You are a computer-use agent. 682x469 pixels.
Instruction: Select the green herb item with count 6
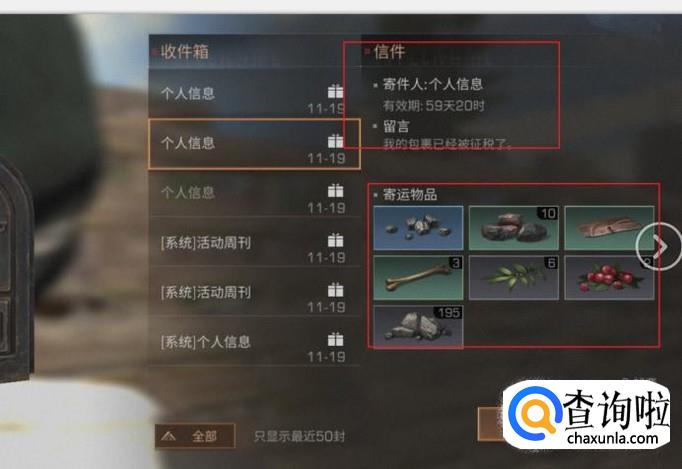pyautogui.click(x=514, y=278)
